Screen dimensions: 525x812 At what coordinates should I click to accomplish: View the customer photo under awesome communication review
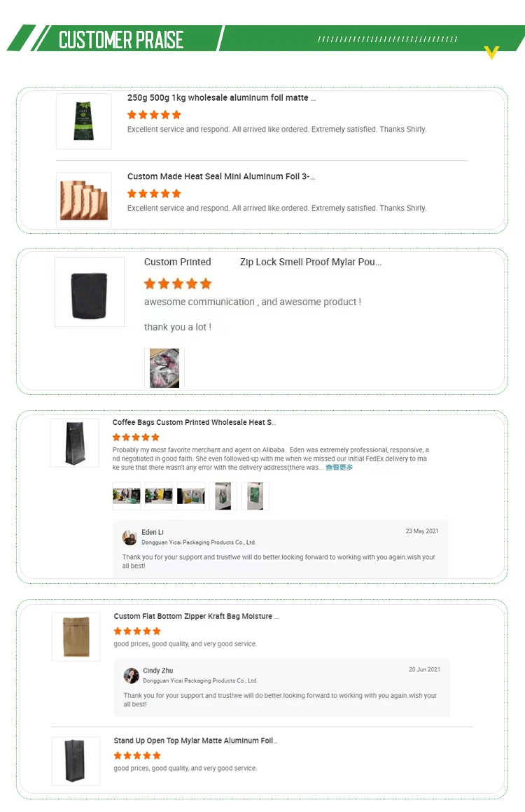point(164,368)
